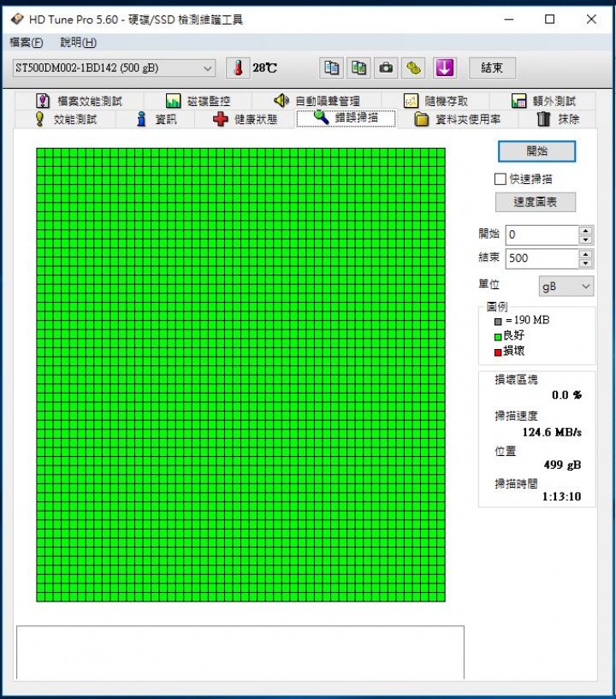The width and height of the screenshot is (616, 699).
Task: Click the 結束 value 500 input field
Action: (542, 258)
